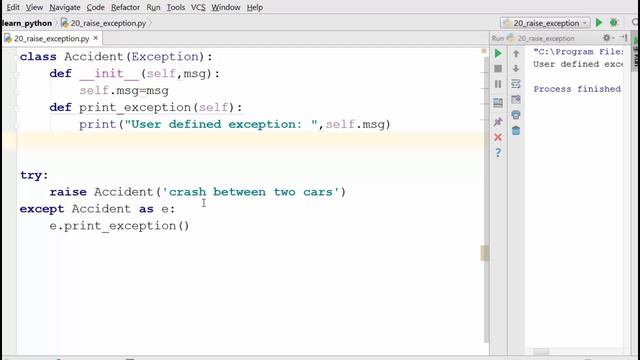
Task: Click 'class Accident(Exception):' code line
Action: (116, 57)
